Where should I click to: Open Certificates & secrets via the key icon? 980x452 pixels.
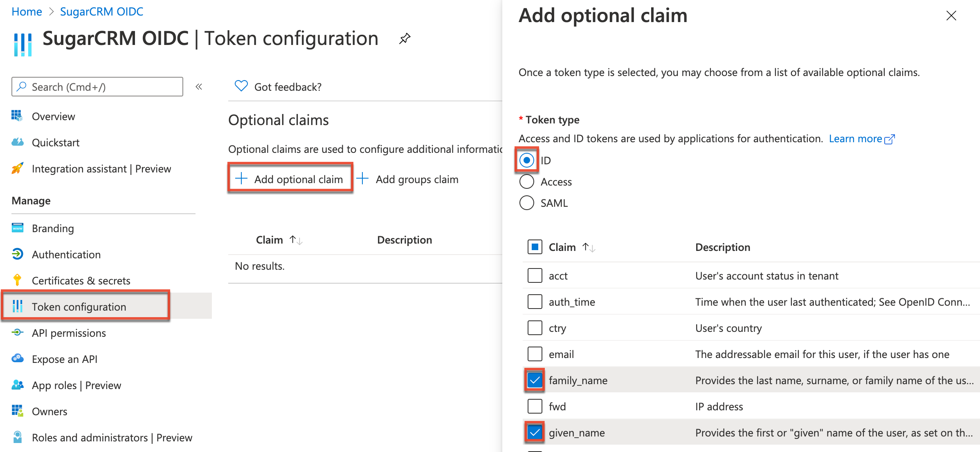(x=17, y=280)
